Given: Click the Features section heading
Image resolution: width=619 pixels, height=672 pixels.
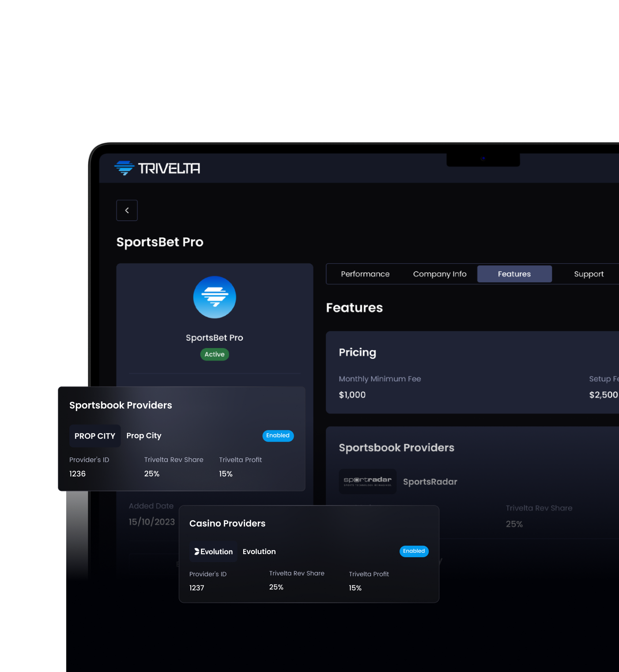Looking at the screenshot, I should pos(355,308).
